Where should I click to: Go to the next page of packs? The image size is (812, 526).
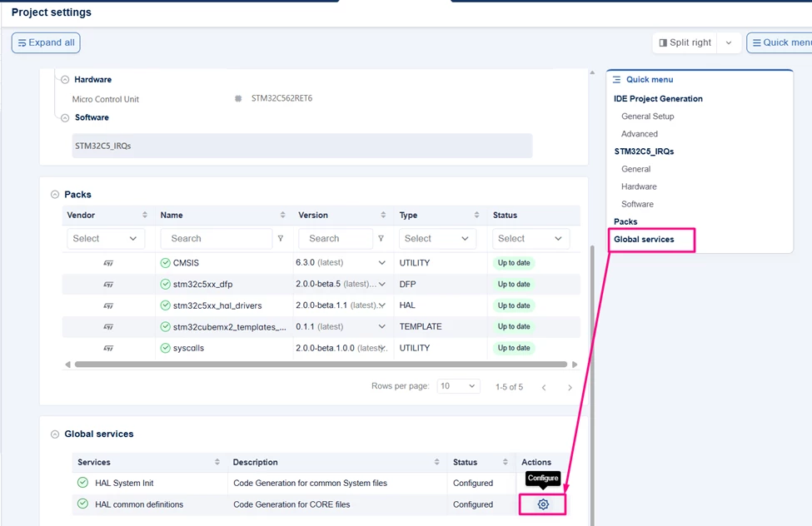point(570,387)
